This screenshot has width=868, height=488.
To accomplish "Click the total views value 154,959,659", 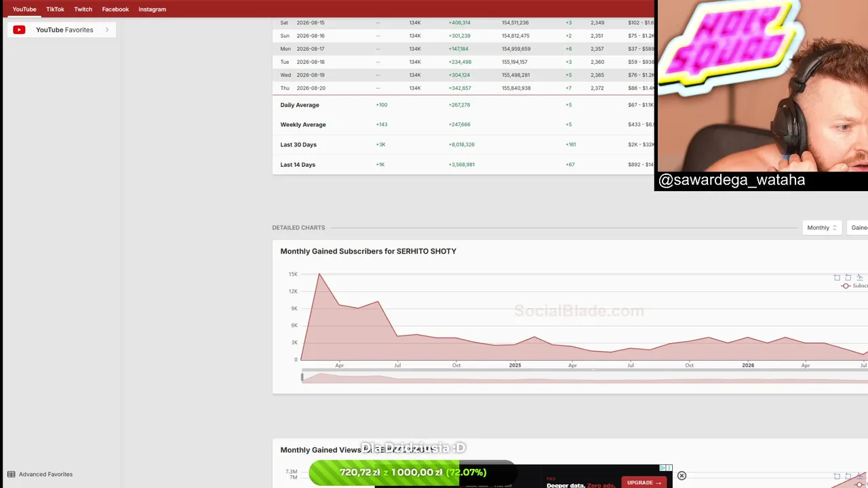I will click(516, 49).
